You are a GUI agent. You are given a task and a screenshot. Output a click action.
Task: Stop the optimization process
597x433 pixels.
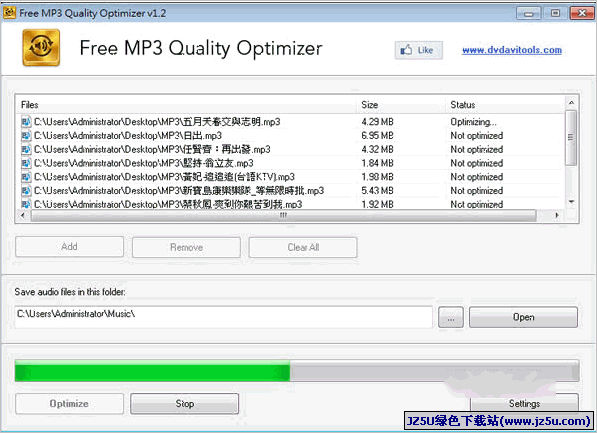point(185,404)
